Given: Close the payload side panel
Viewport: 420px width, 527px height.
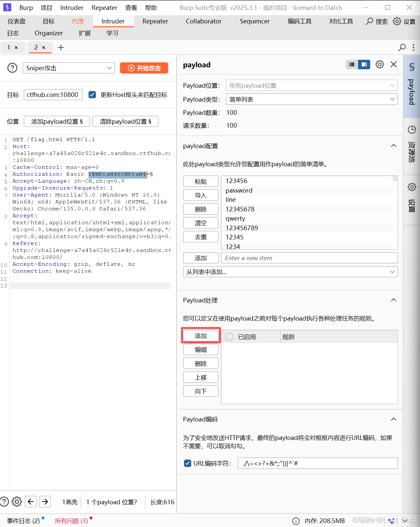Looking at the screenshot, I should [394, 64].
